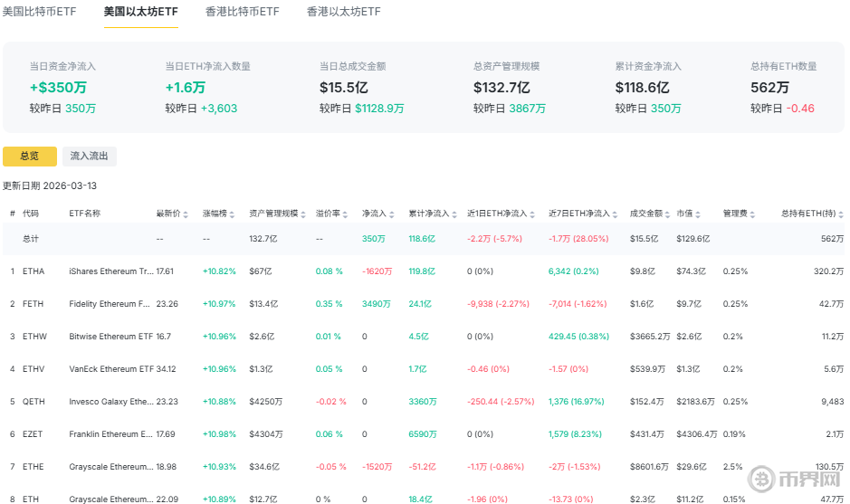Screen dimensions: 850x504
Task: Click ETHW trading volume $3665.2万
Action: 650,336
